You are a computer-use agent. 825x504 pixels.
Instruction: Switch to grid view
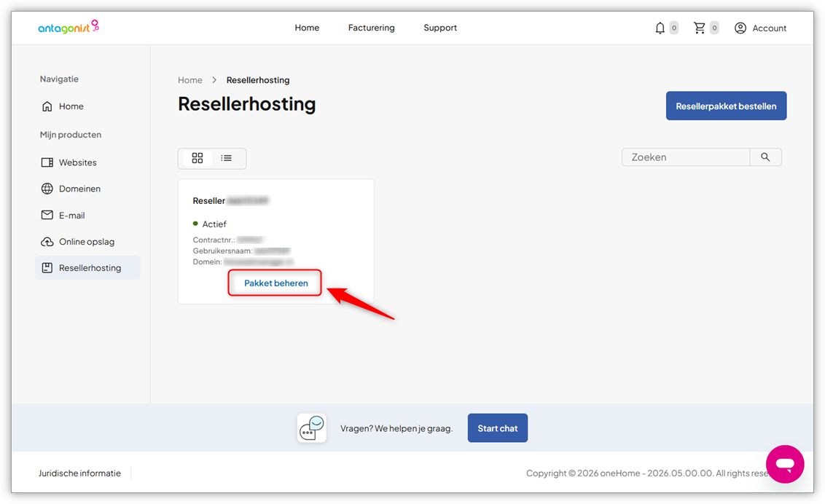(198, 158)
